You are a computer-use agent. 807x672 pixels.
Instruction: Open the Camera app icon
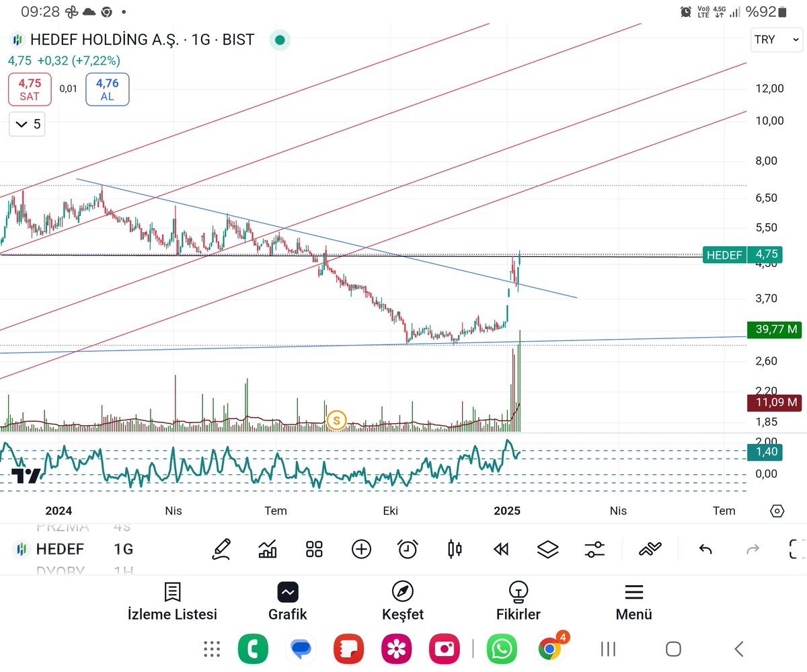(x=445, y=649)
